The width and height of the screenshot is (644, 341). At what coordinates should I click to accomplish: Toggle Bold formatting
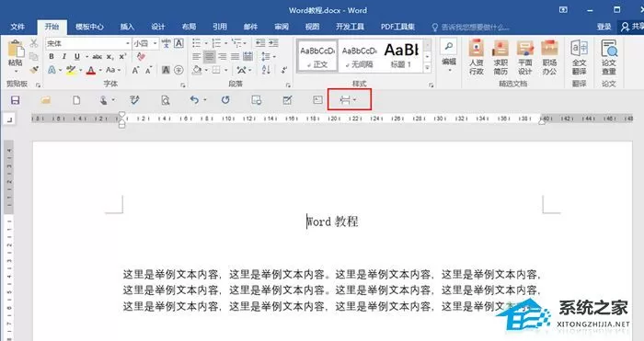(x=52, y=57)
